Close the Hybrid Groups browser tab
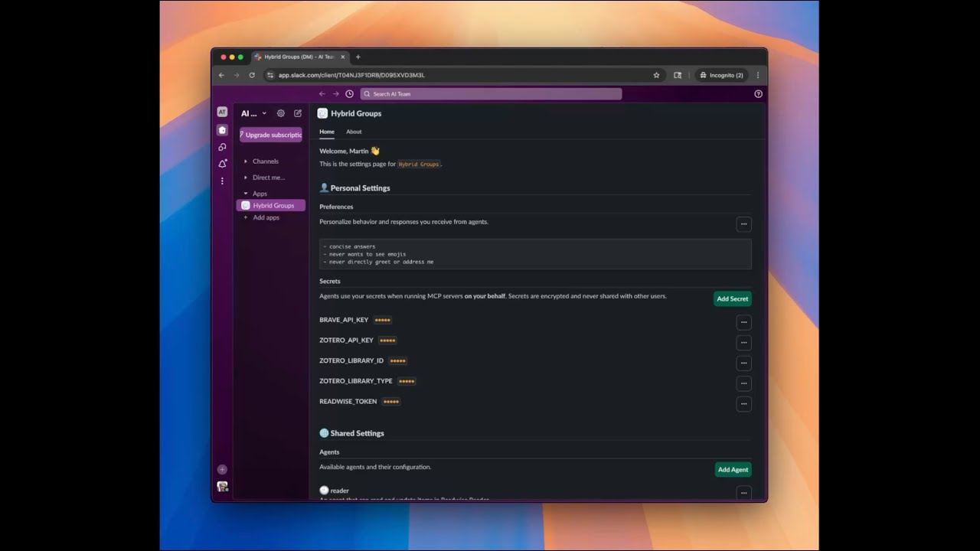The image size is (980, 551). click(x=343, y=57)
